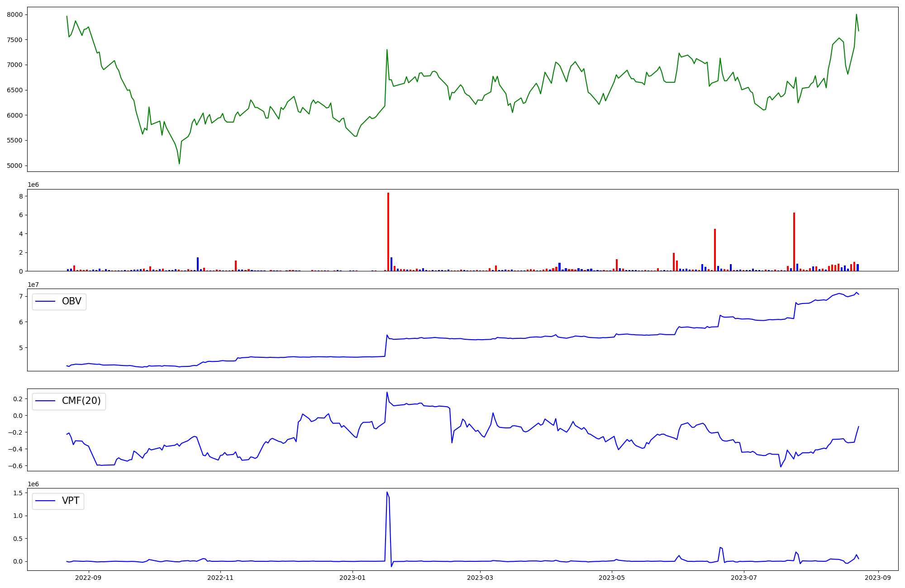The image size is (905, 588).
Task: Click the VPT spike peak in January 2023
Action: (x=387, y=492)
